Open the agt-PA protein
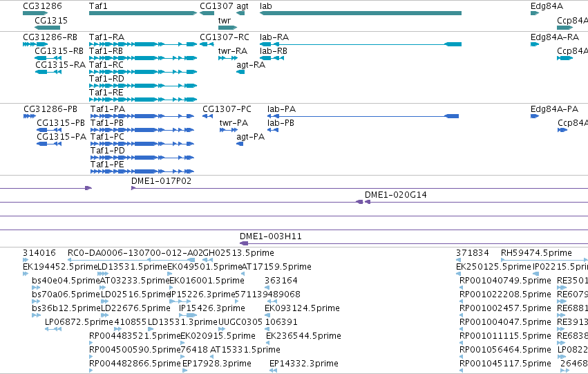This screenshot has width=588, height=374. (x=240, y=144)
